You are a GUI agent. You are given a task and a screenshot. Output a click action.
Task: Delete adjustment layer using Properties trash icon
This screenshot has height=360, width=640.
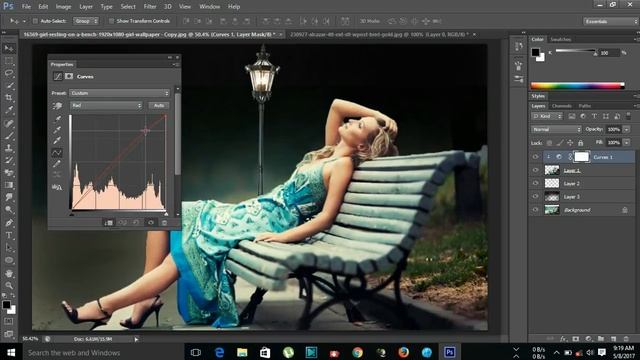point(164,222)
